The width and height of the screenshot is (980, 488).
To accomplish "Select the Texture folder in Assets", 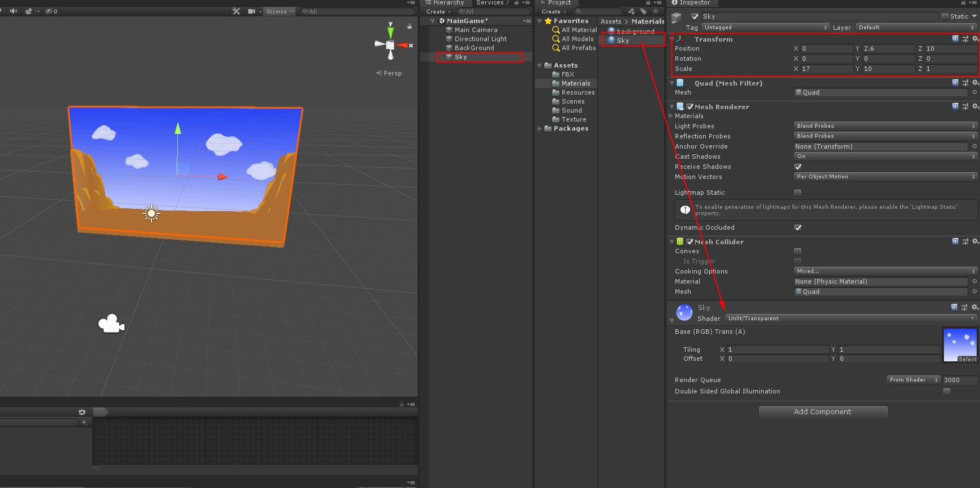I will coord(574,119).
